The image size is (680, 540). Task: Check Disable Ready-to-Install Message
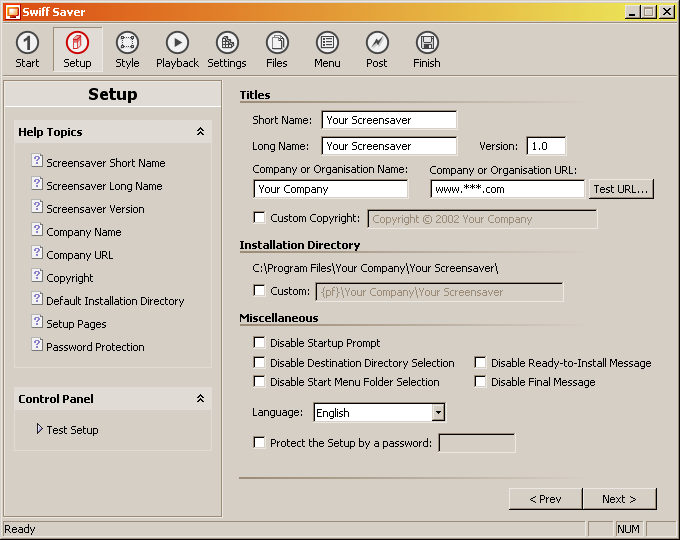pos(480,362)
